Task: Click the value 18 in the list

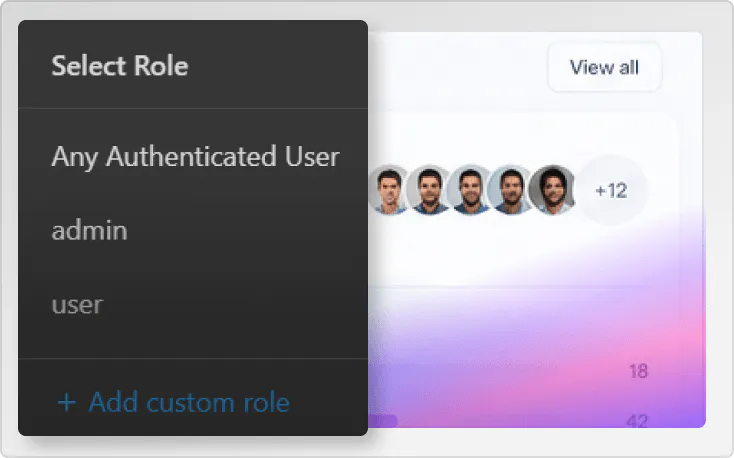Action: pos(639,371)
